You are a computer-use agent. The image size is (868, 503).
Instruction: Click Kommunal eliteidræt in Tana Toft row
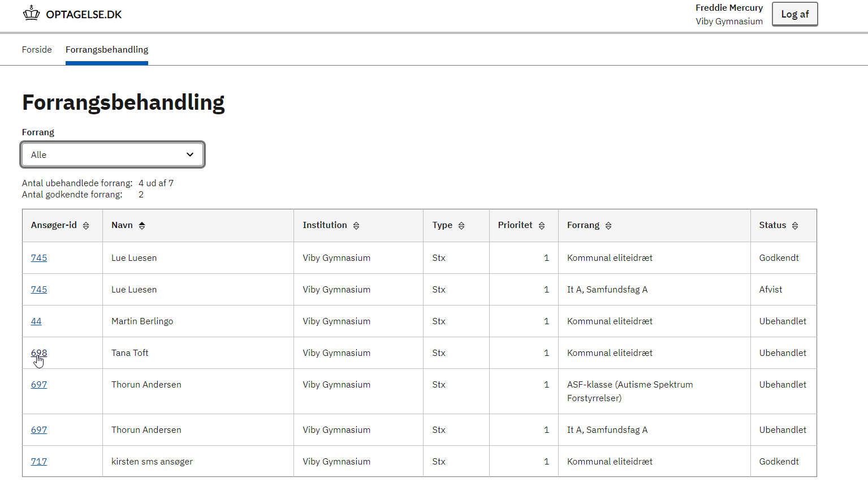(610, 352)
